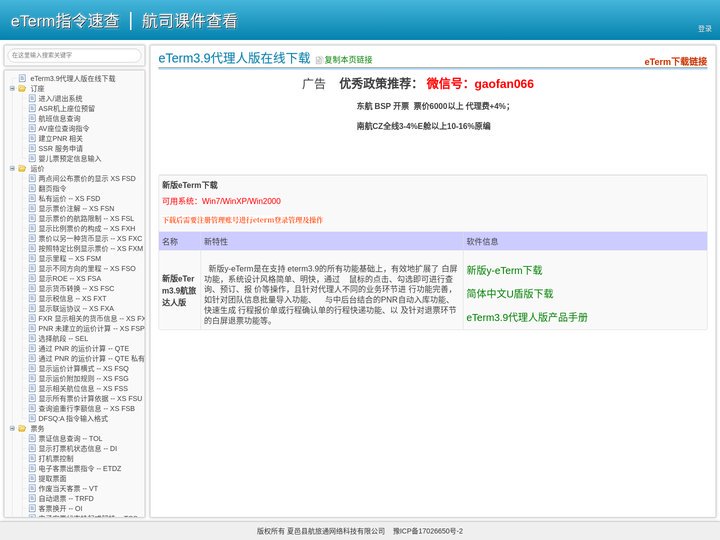
Task: Click document icon next to 打机票控制
Action: pyautogui.click(x=32, y=458)
